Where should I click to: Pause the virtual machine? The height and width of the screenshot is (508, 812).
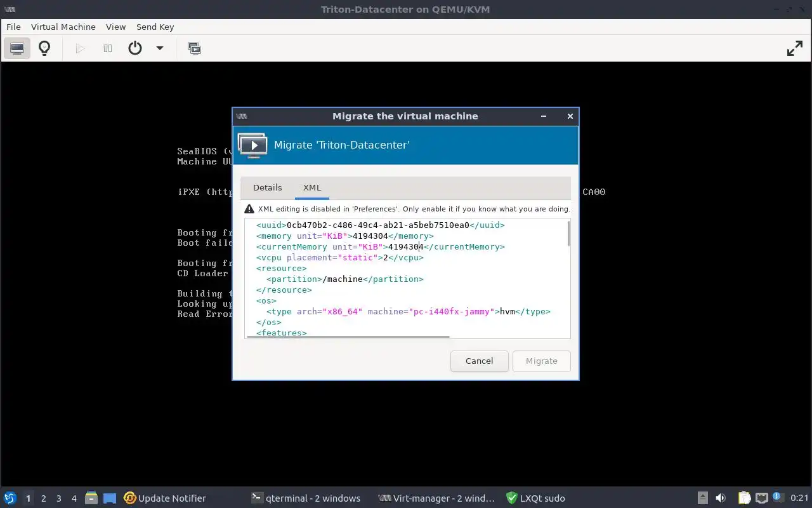[108, 48]
